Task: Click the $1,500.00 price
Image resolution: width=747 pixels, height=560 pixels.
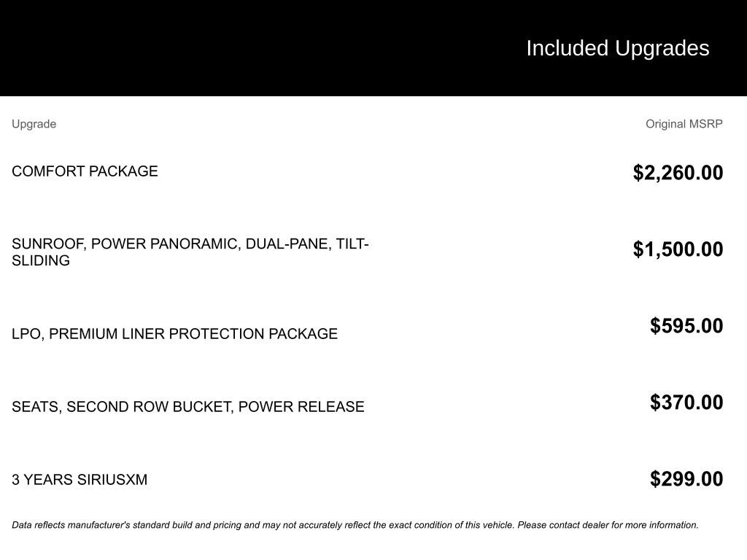Action: tap(678, 249)
